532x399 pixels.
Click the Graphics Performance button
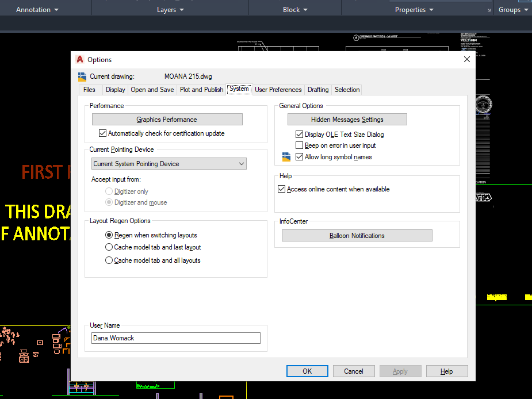click(x=167, y=120)
